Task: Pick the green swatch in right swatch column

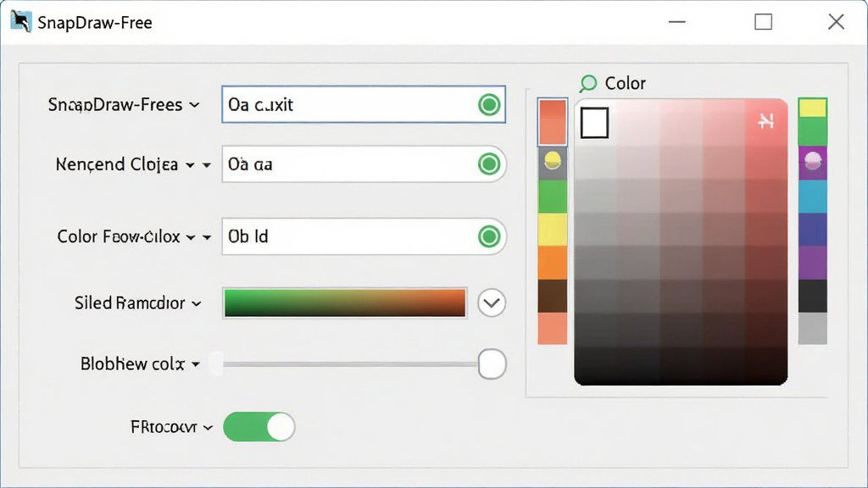Action: 813,131
